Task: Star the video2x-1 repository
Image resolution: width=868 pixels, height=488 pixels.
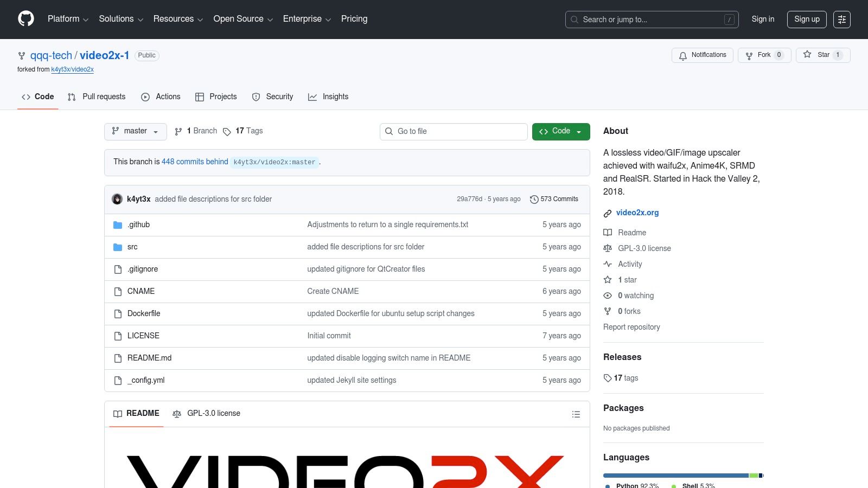Action: [822, 55]
